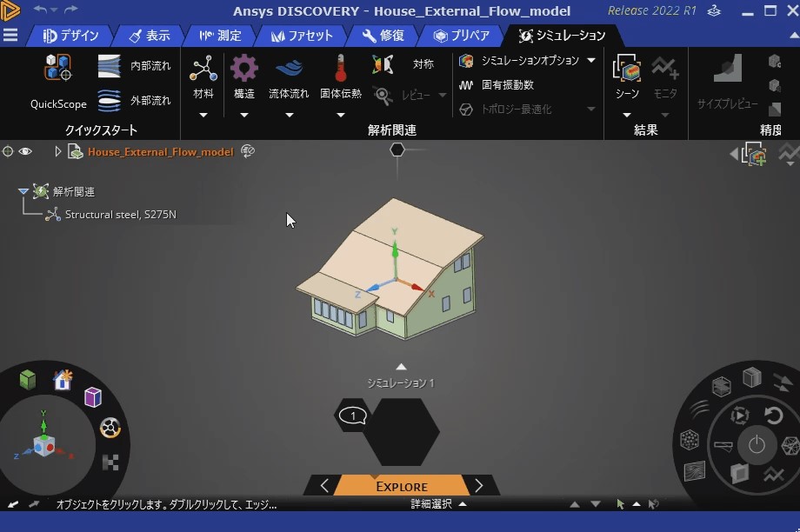
Task: Click the add scene icon at top right
Action: 754,154
